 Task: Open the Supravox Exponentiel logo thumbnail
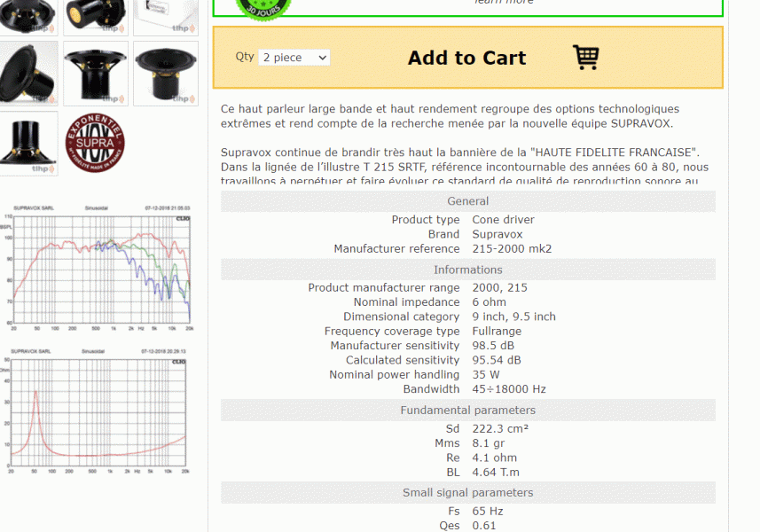tap(95, 143)
